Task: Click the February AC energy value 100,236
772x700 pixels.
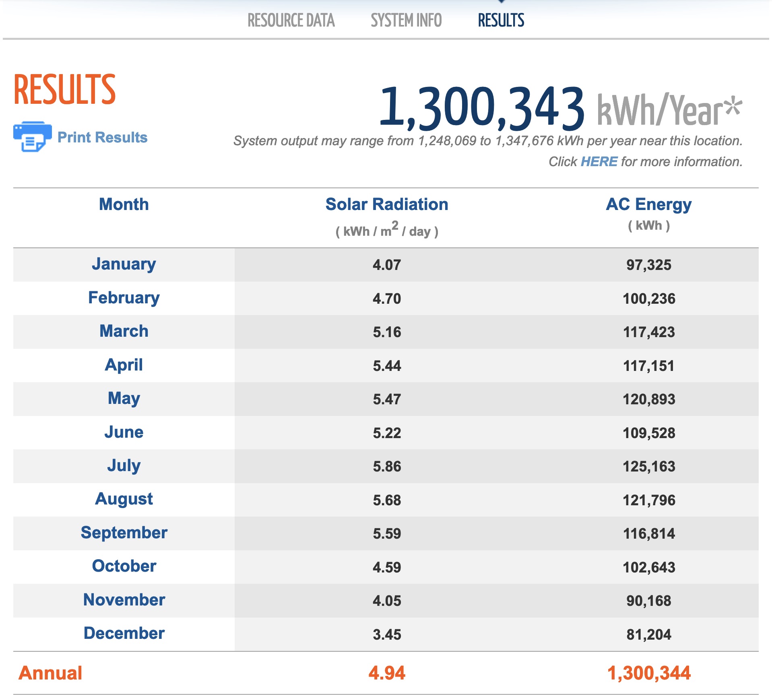Action: [649, 299]
